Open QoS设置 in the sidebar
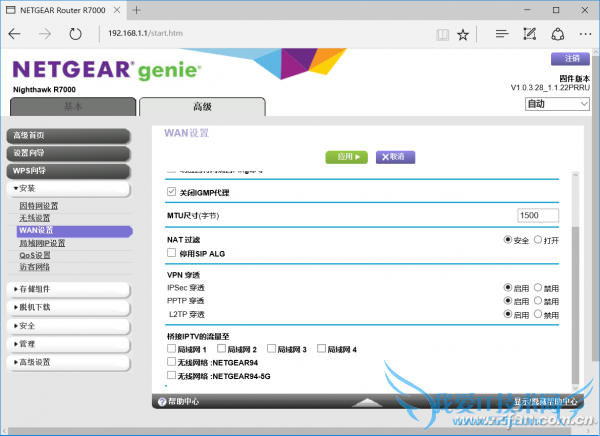The height and width of the screenshot is (436, 600). tap(35, 255)
